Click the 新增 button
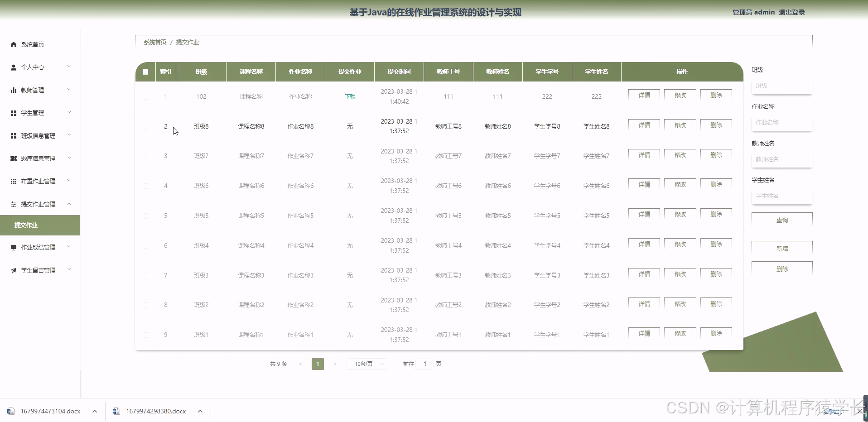Image resolution: width=868 pixels, height=422 pixels. coord(782,249)
